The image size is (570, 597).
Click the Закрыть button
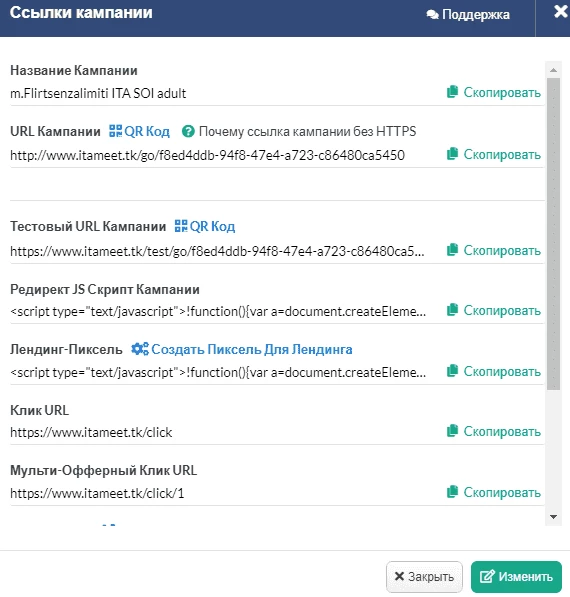pos(424,576)
